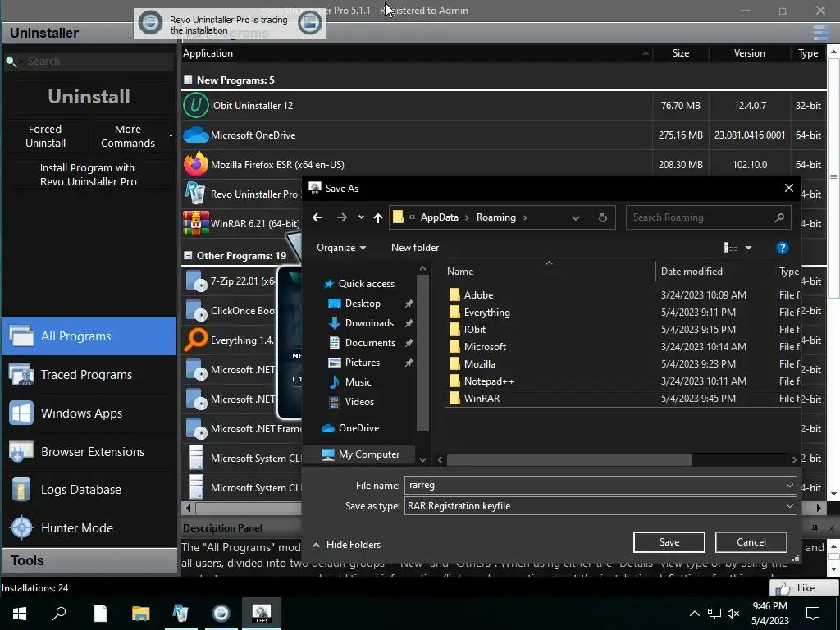This screenshot has height=630, width=840.
Task: Select OneDrive in navigation pane
Action: coord(358,428)
